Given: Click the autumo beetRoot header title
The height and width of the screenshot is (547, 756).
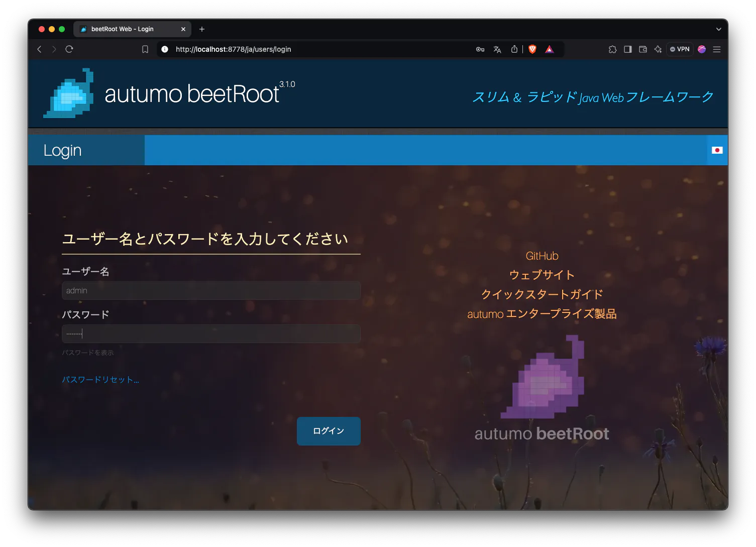Looking at the screenshot, I should (192, 93).
